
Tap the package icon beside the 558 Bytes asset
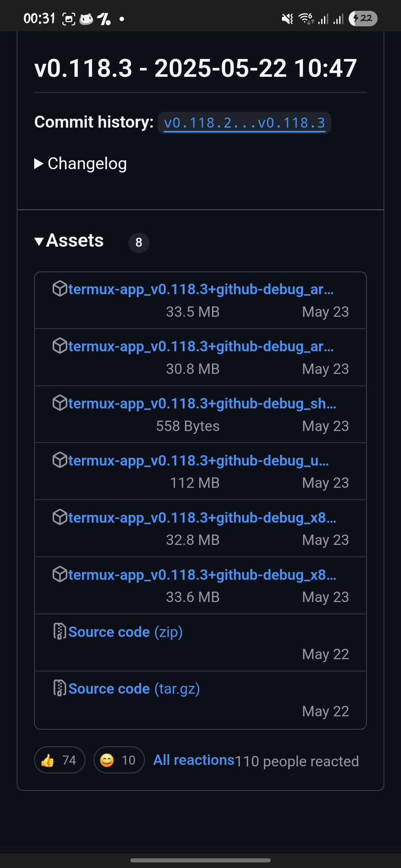click(x=60, y=403)
